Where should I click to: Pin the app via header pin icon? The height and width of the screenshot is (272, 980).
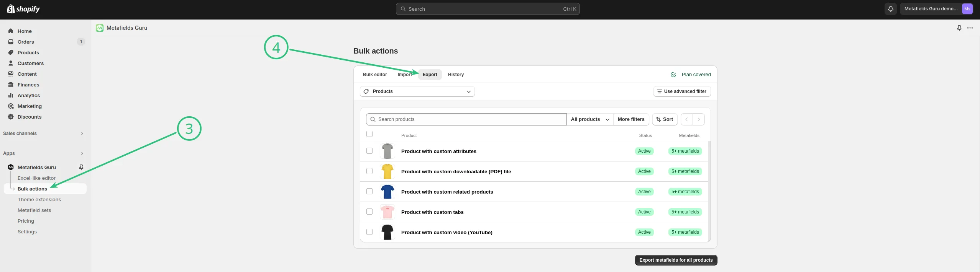coord(959,28)
